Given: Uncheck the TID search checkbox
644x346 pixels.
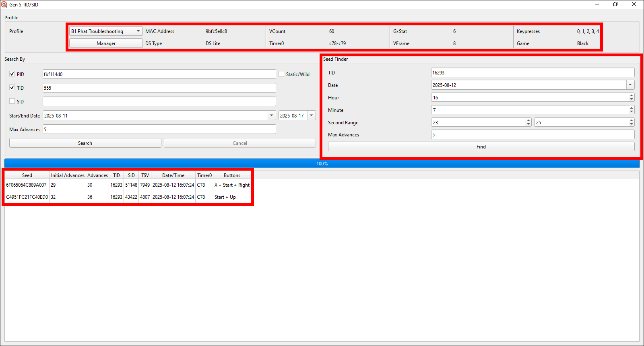Looking at the screenshot, I should 12,88.
